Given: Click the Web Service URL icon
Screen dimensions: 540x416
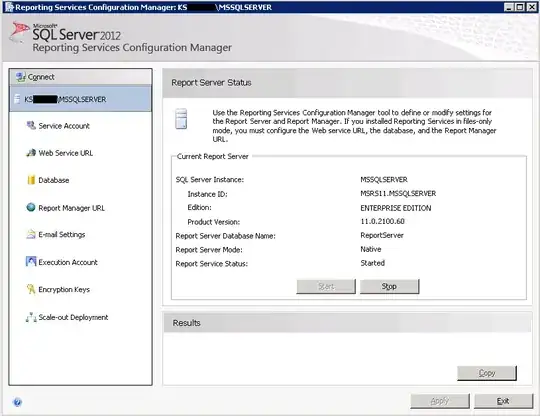Looking at the screenshot, I should pyautogui.click(x=31, y=153).
